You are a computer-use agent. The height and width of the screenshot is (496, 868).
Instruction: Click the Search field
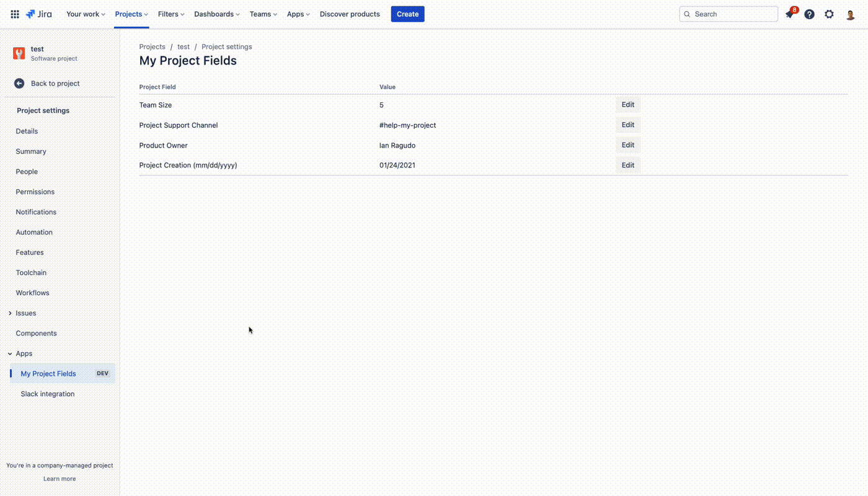click(x=728, y=14)
